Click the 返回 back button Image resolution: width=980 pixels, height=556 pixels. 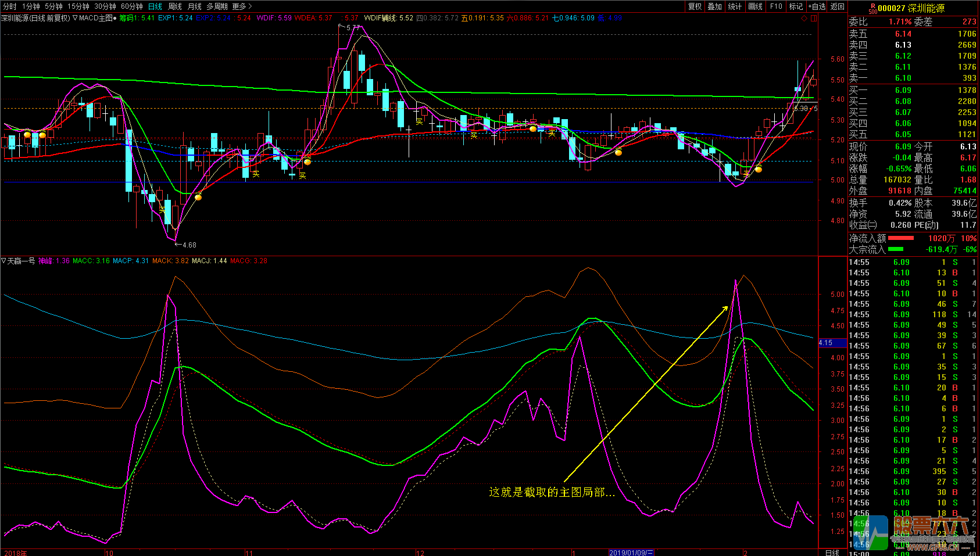pyautogui.click(x=837, y=6)
